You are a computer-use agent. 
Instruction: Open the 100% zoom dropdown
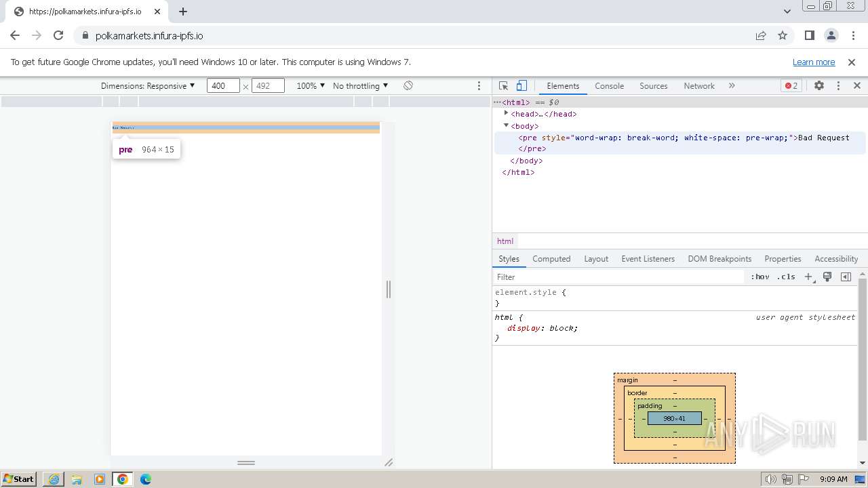tap(311, 85)
